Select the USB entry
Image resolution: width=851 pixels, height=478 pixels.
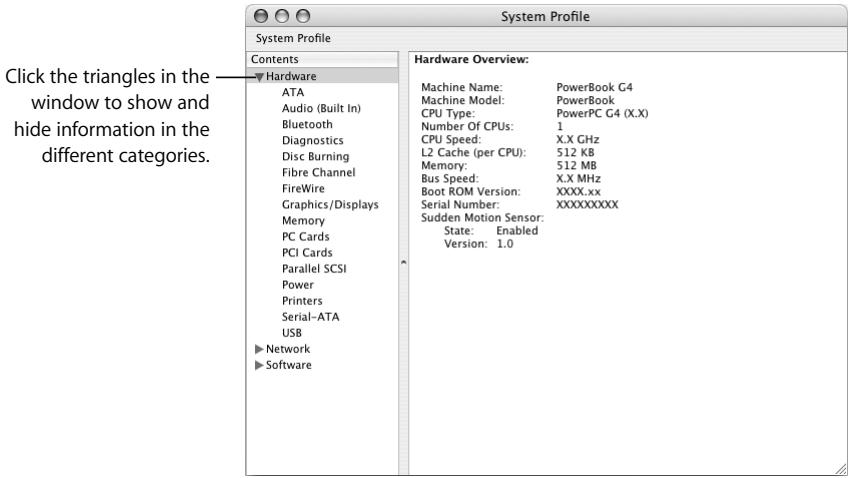click(x=291, y=333)
